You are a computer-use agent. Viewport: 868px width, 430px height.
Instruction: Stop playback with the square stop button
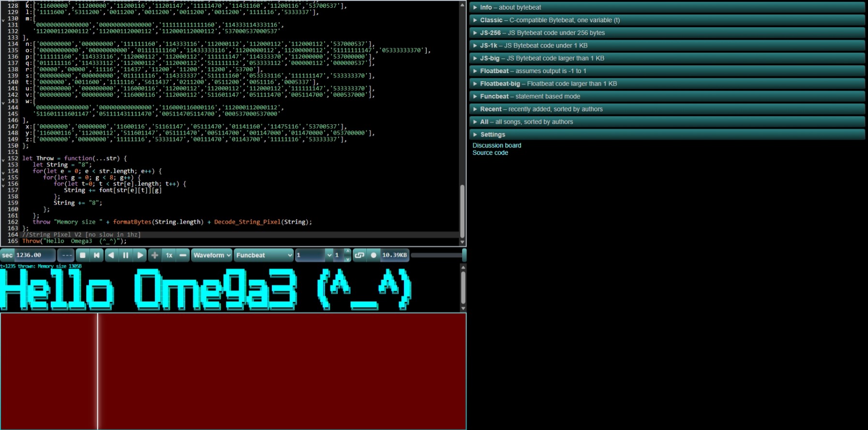pyautogui.click(x=83, y=255)
